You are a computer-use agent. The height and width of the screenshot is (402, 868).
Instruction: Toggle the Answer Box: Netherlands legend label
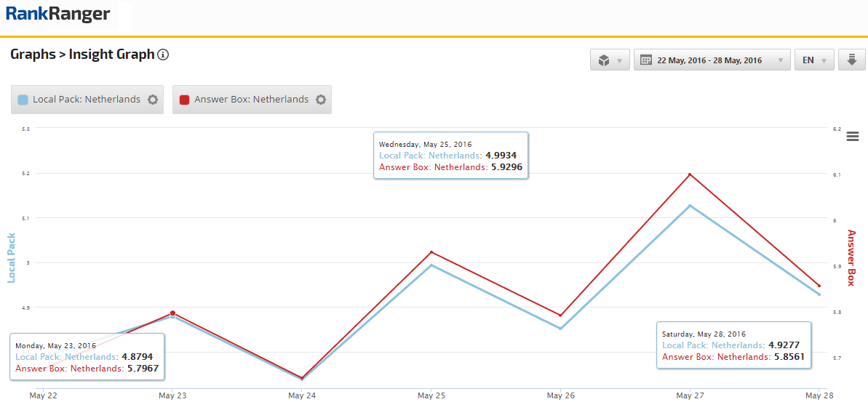[x=251, y=100]
